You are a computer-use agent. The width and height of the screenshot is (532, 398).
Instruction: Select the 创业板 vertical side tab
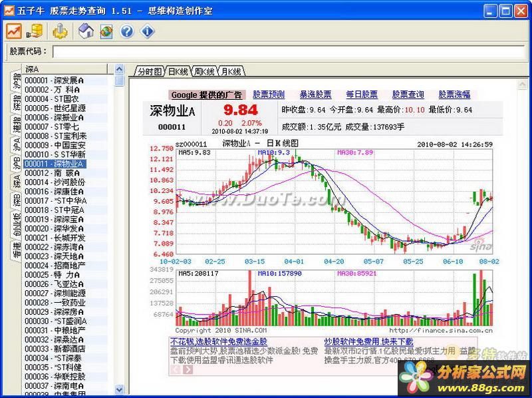pyautogui.click(x=16, y=224)
